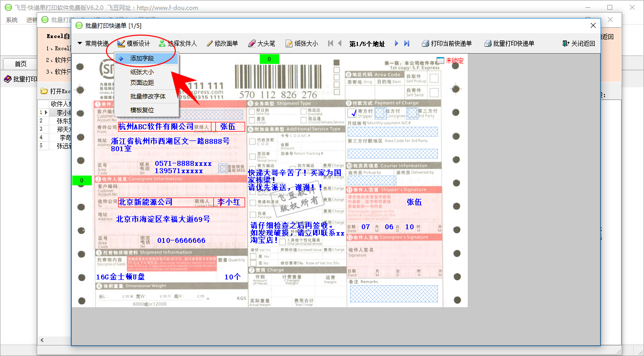Screen dimensions: 644x356
Task: Select the hatched 收派员 field
Action: pyautogui.click(x=372, y=180)
